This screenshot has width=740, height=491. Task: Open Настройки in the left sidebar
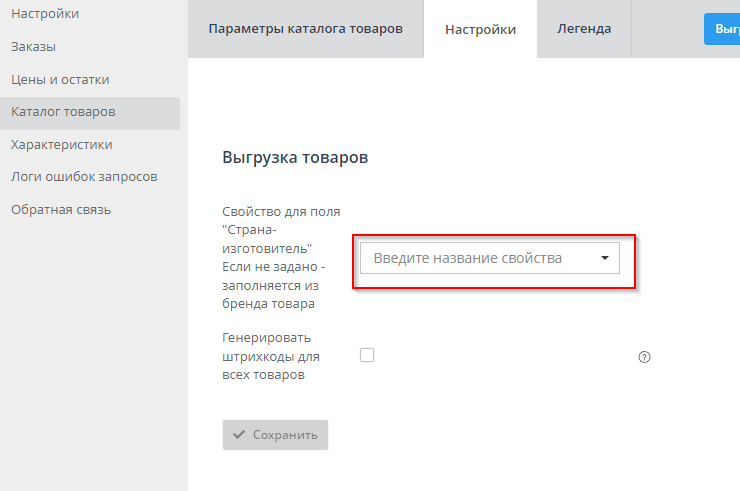(x=45, y=14)
